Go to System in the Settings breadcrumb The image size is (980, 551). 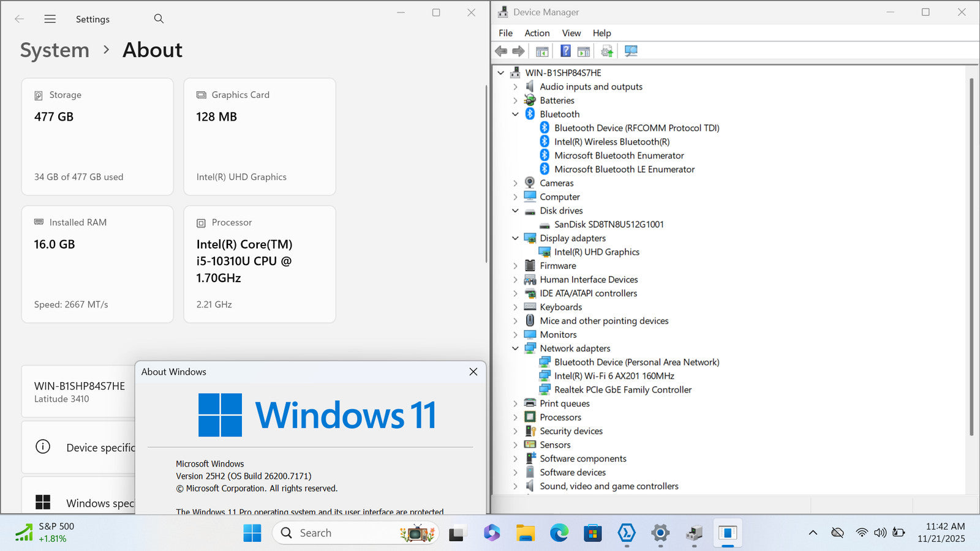click(x=55, y=50)
